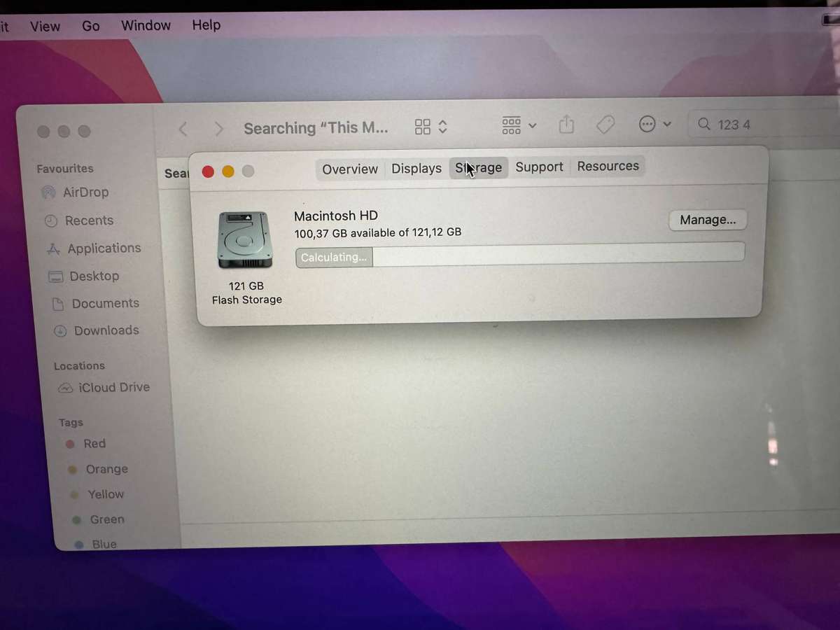Select the Orange tag

point(106,469)
